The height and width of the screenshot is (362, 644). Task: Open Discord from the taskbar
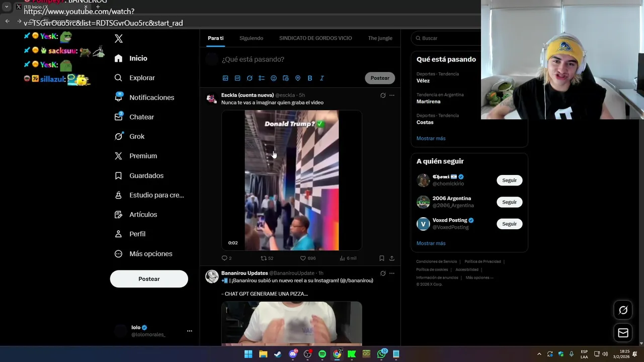[x=293, y=354]
